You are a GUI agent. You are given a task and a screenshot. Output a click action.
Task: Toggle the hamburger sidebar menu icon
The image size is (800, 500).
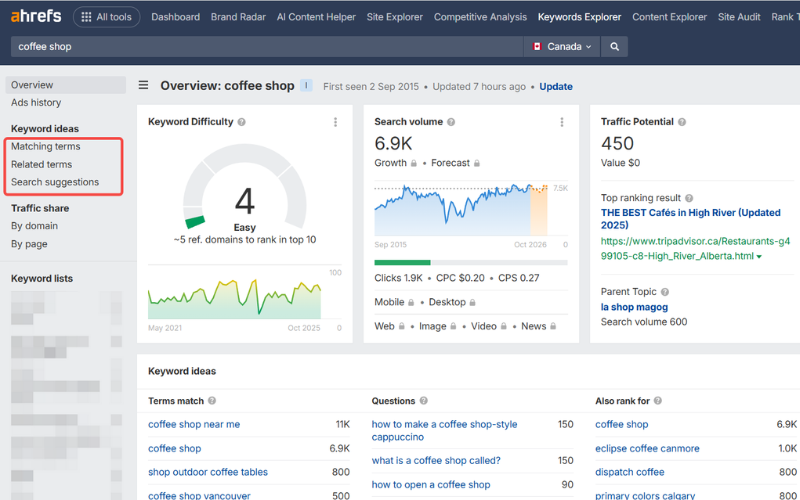144,86
